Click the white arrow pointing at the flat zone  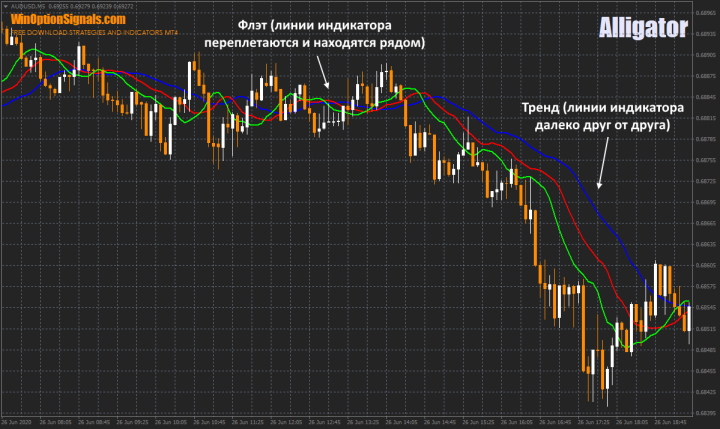click(324, 74)
